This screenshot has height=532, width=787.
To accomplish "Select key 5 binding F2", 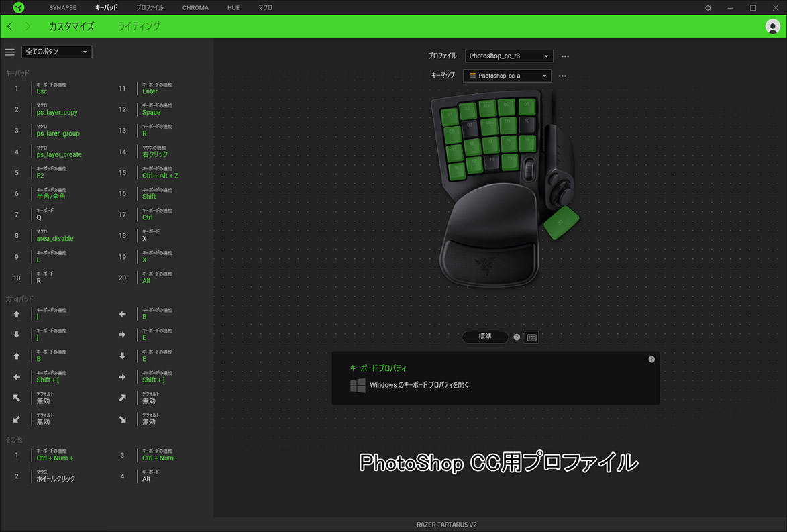I will [40, 176].
